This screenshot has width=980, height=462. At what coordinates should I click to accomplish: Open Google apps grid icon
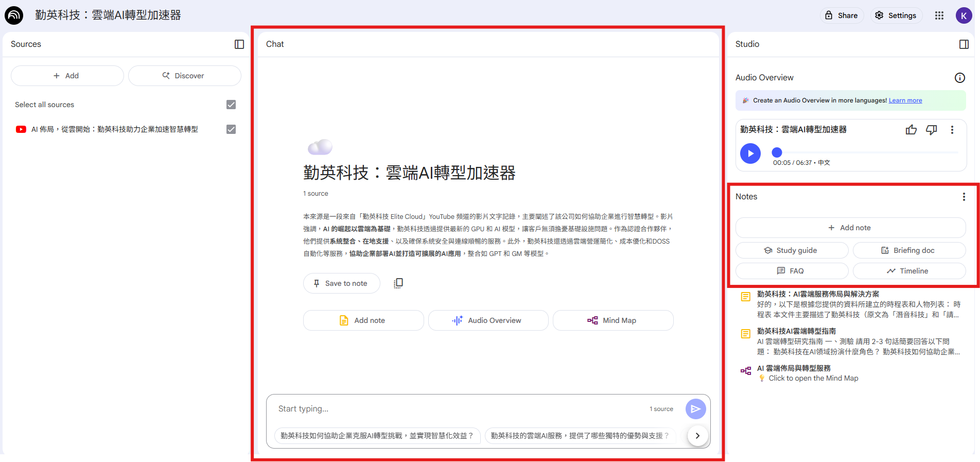tap(939, 15)
